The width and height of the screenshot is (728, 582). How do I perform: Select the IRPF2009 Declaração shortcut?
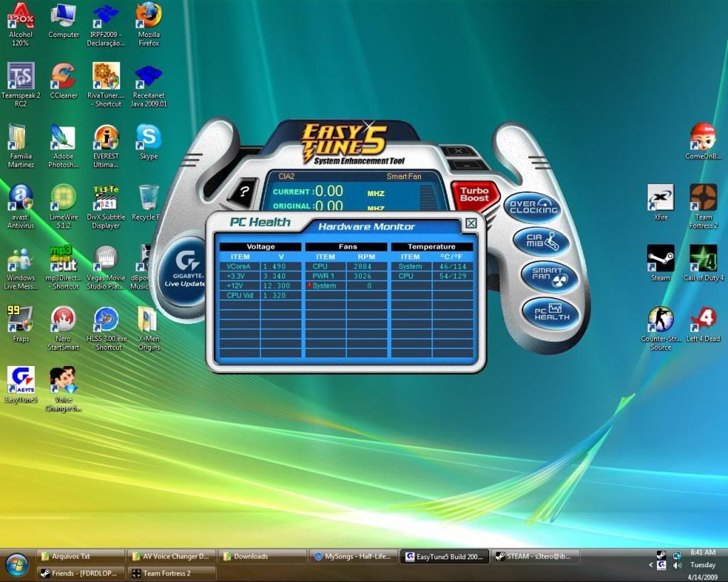click(106, 25)
